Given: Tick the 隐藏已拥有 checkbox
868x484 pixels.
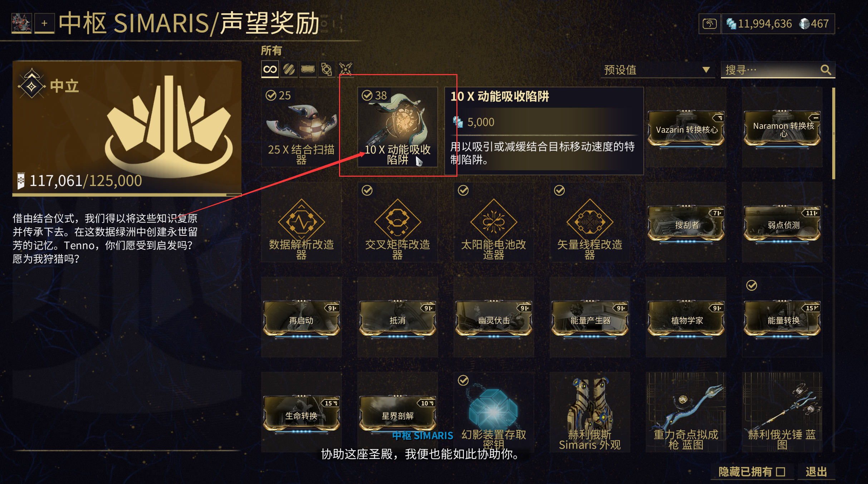Looking at the screenshot, I should (781, 472).
